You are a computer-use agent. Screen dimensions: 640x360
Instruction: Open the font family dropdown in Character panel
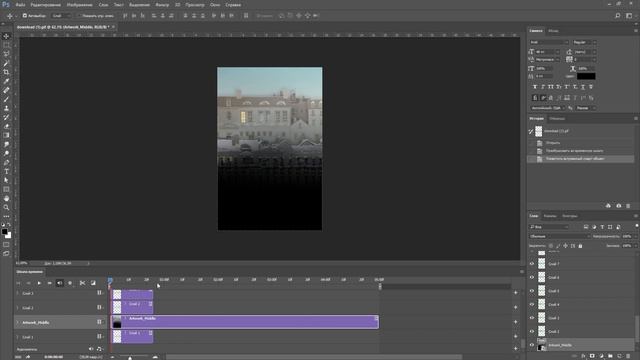(x=549, y=42)
